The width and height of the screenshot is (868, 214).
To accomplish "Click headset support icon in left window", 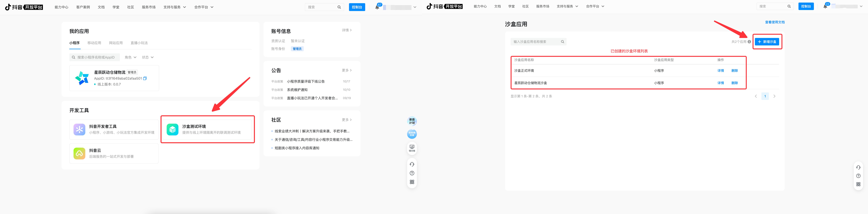I will coord(412,164).
